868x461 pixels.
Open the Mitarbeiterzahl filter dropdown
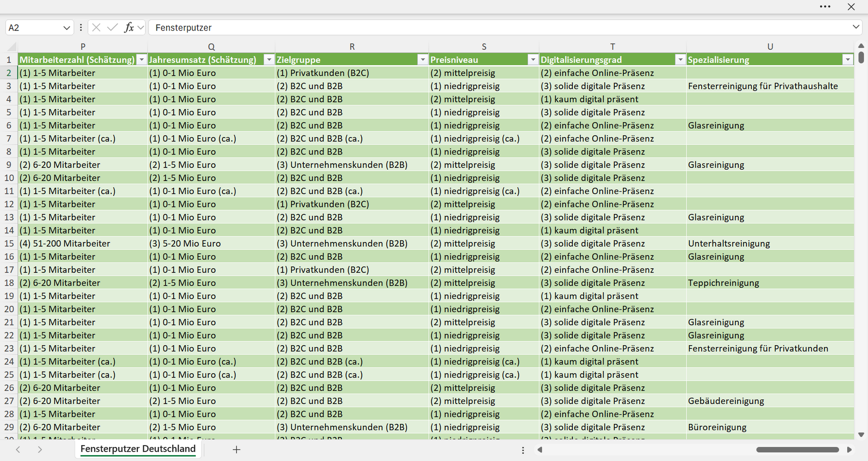pos(141,60)
